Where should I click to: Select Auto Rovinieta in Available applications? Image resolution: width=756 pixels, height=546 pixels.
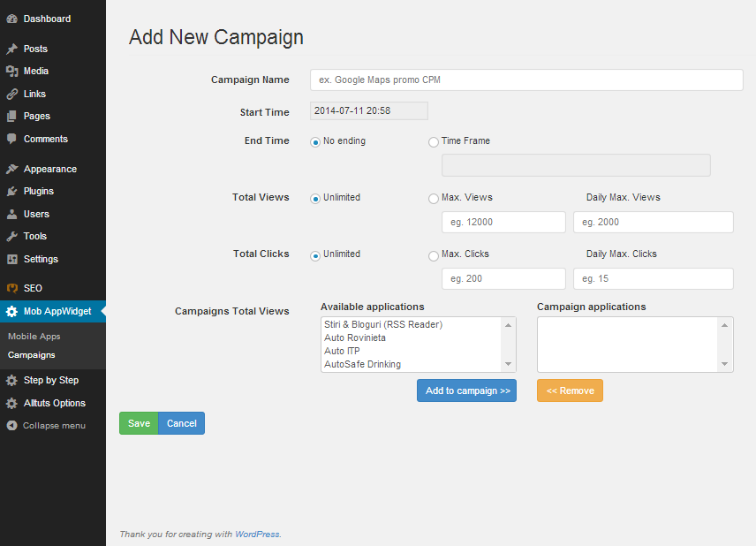[355, 337]
